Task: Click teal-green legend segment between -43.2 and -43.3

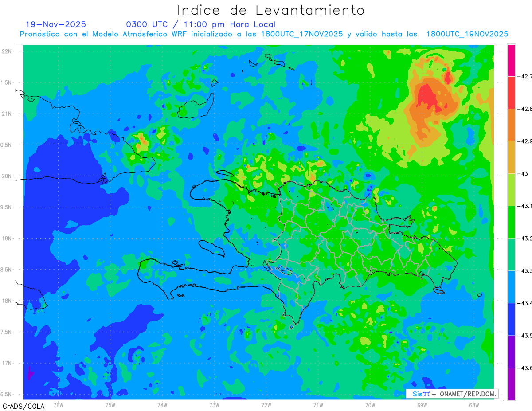Action: [x=511, y=254]
